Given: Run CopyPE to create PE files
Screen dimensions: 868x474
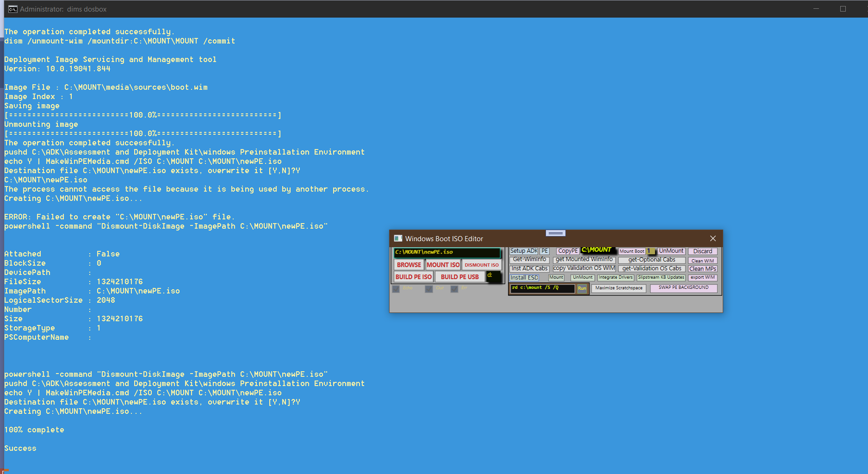Looking at the screenshot, I should click(x=567, y=250).
